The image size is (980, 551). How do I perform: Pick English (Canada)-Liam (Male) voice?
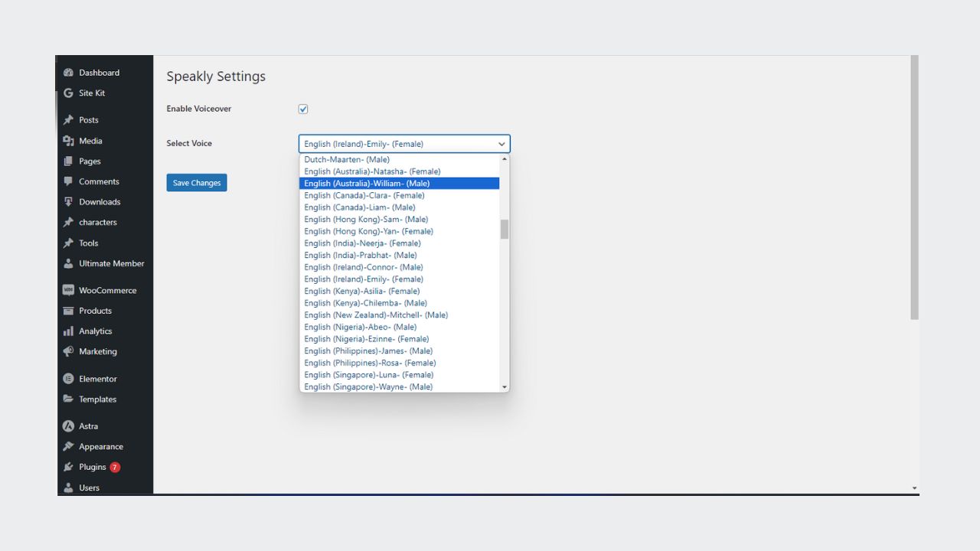click(x=399, y=207)
